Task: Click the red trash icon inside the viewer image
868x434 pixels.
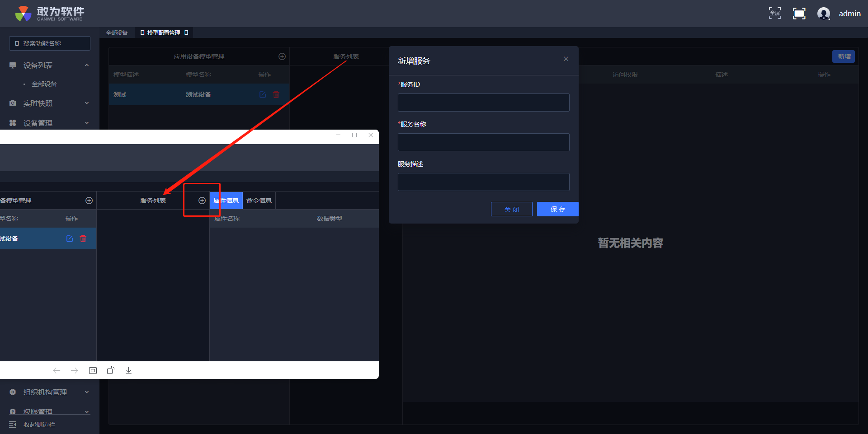Action: (83, 238)
